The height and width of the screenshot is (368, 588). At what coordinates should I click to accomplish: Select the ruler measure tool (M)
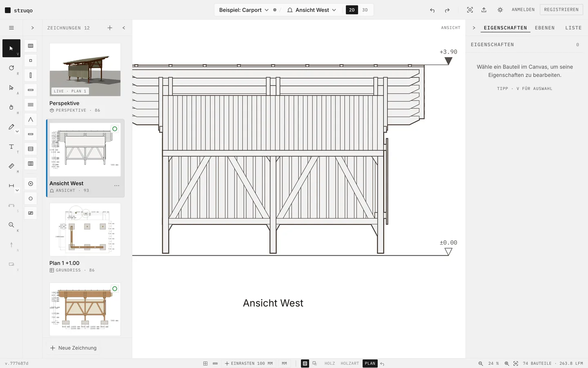[x=11, y=166]
